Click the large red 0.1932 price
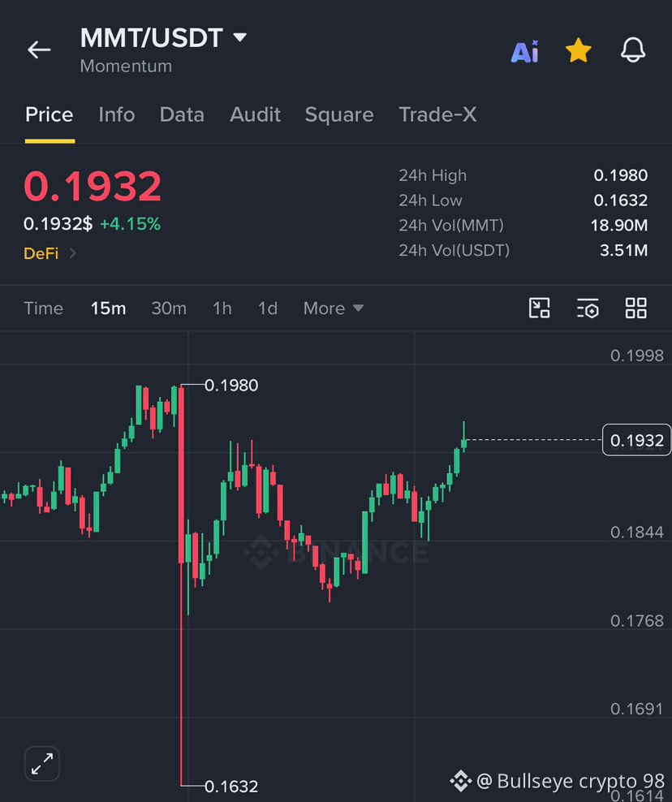Viewport: 672px width, 802px height. click(93, 186)
